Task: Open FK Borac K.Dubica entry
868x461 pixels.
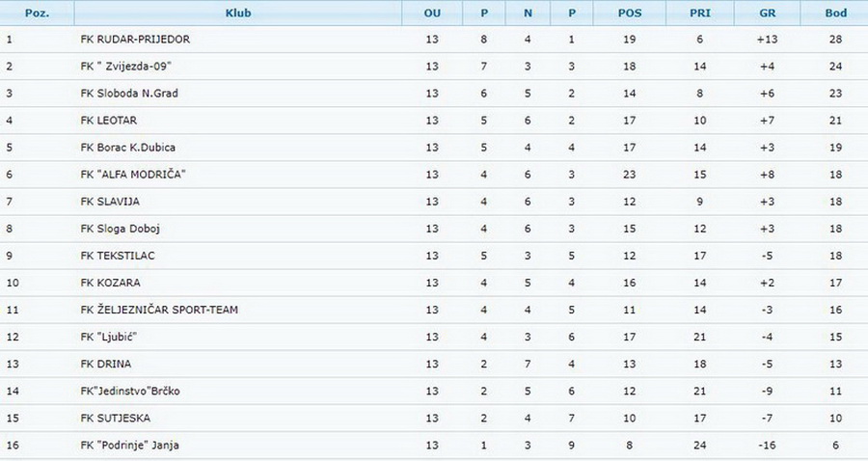Action: point(128,148)
